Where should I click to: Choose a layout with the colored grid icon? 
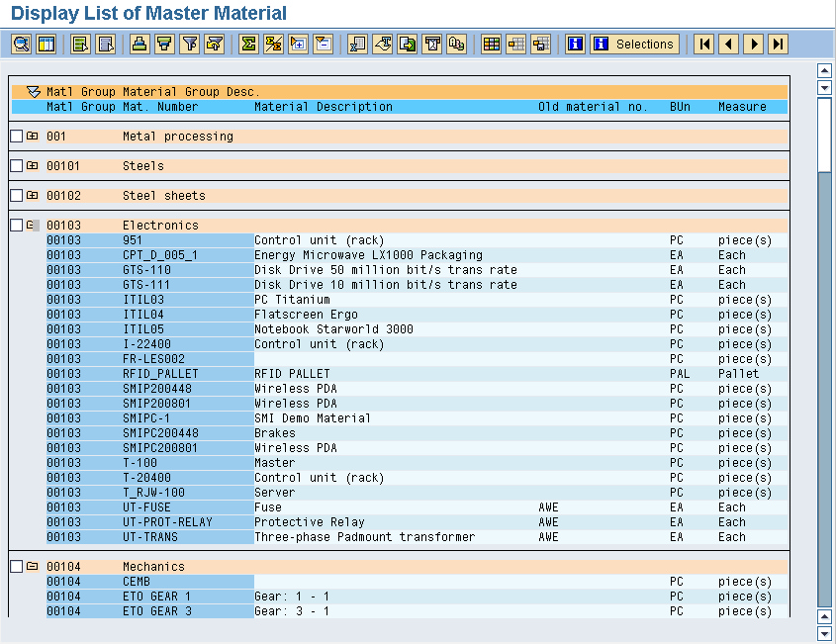tap(491, 44)
